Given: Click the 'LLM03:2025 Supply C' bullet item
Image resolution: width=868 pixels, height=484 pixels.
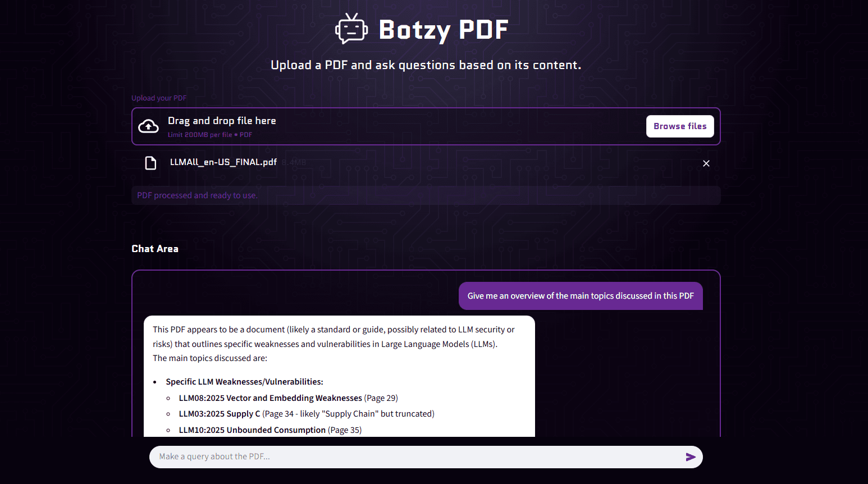Looking at the screenshot, I should coord(220,413).
